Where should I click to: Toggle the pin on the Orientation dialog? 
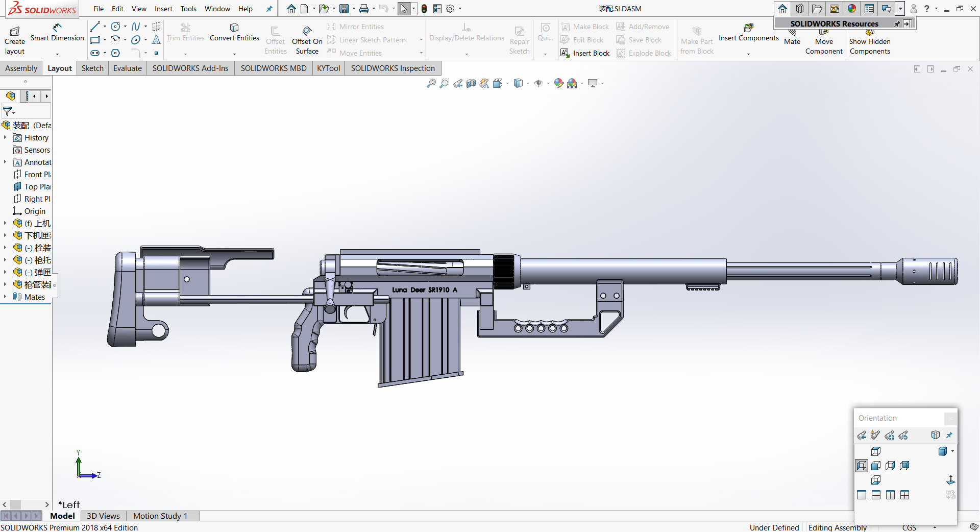pyautogui.click(x=949, y=435)
